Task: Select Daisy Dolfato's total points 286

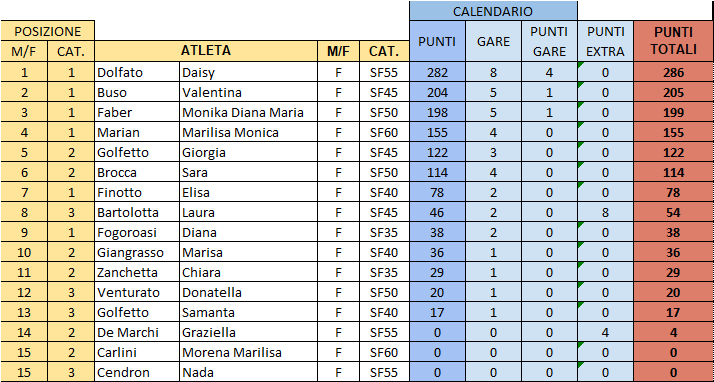Action: [x=673, y=72]
